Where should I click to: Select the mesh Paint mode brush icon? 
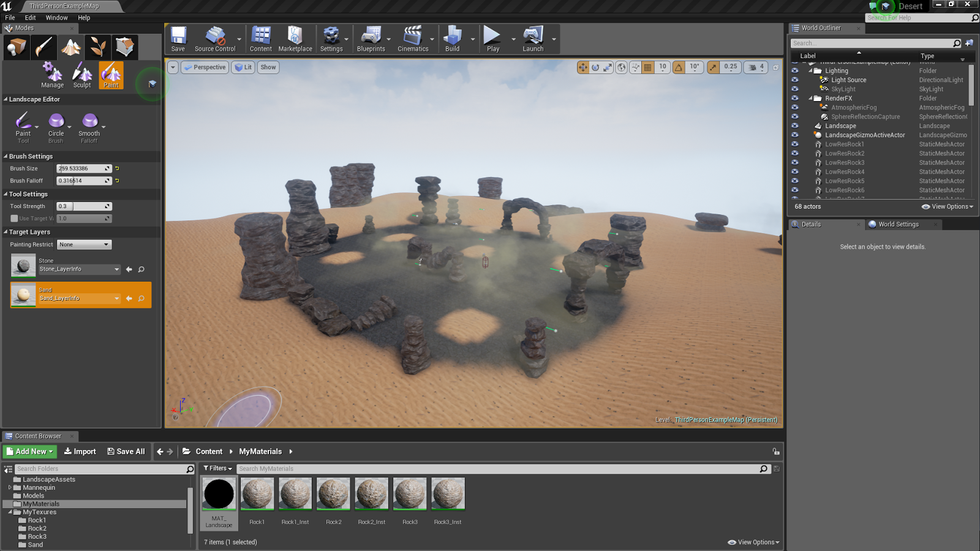(44, 47)
